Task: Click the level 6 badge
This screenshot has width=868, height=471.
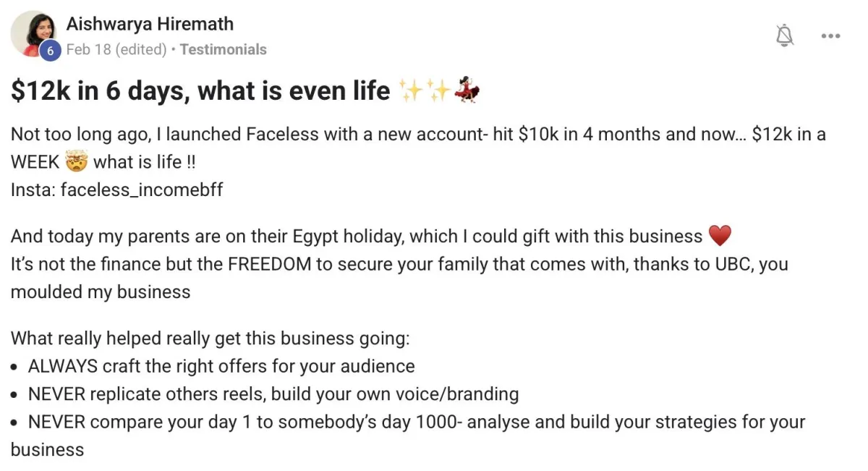Action: click(49, 51)
